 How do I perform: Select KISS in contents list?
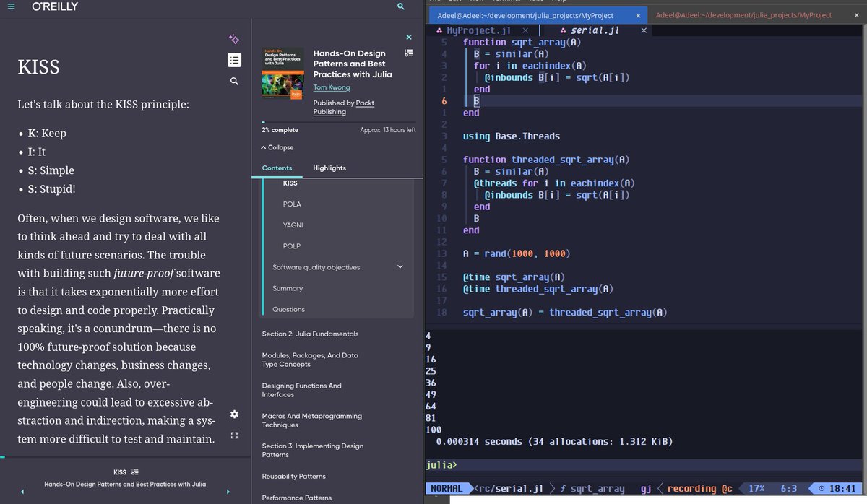(x=290, y=183)
